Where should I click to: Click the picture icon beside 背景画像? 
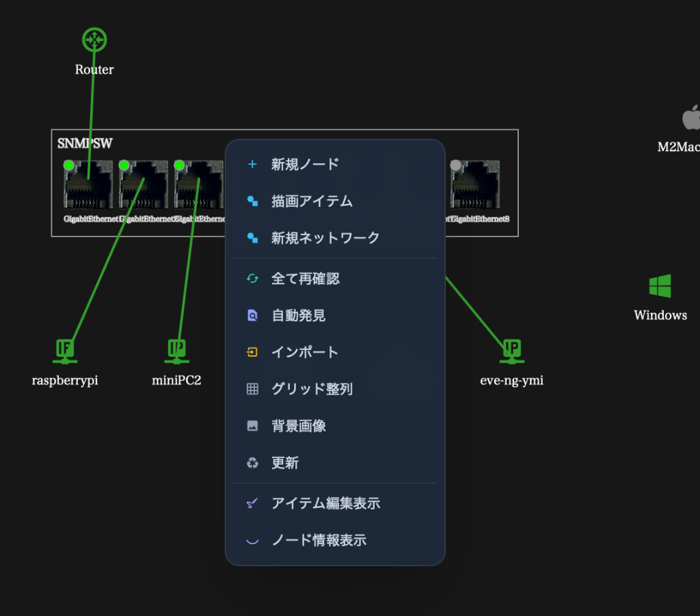coord(252,426)
